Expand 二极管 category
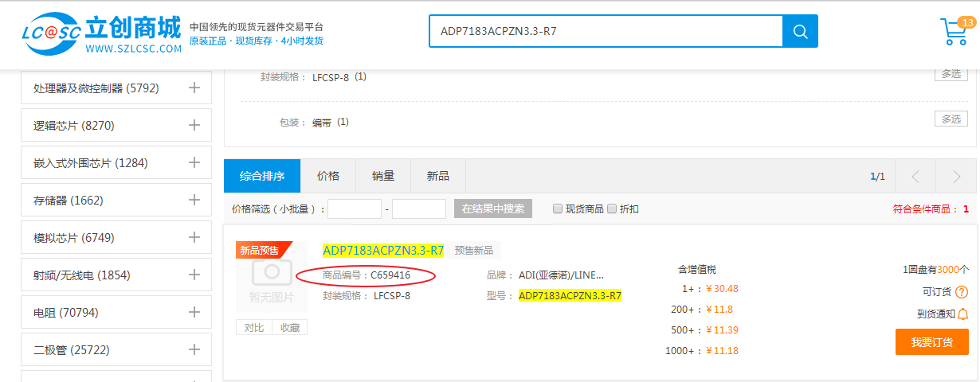 (x=194, y=349)
